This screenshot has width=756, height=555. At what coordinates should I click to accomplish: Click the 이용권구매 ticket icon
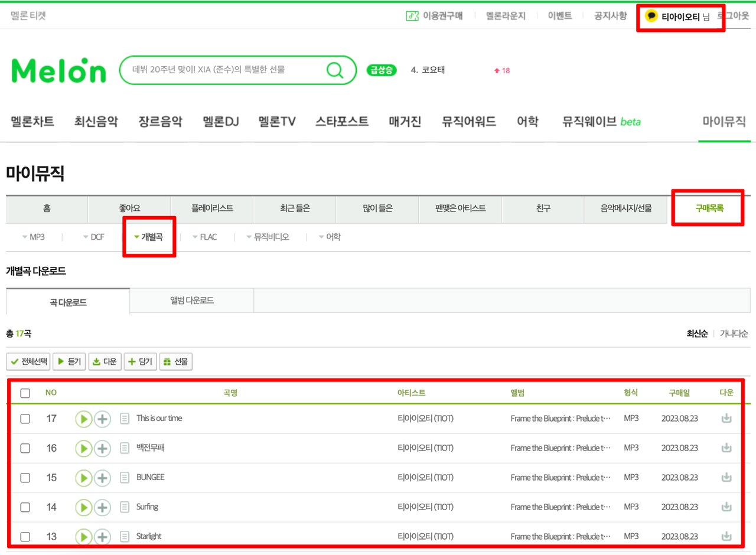412,16
